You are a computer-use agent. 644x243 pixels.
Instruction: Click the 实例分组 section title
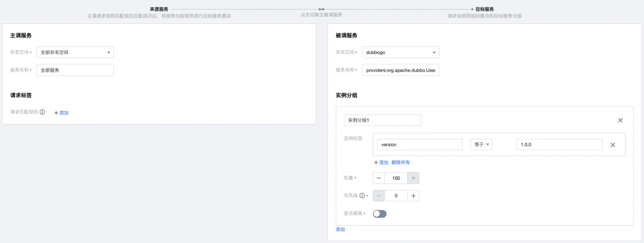tap(346, 95)
